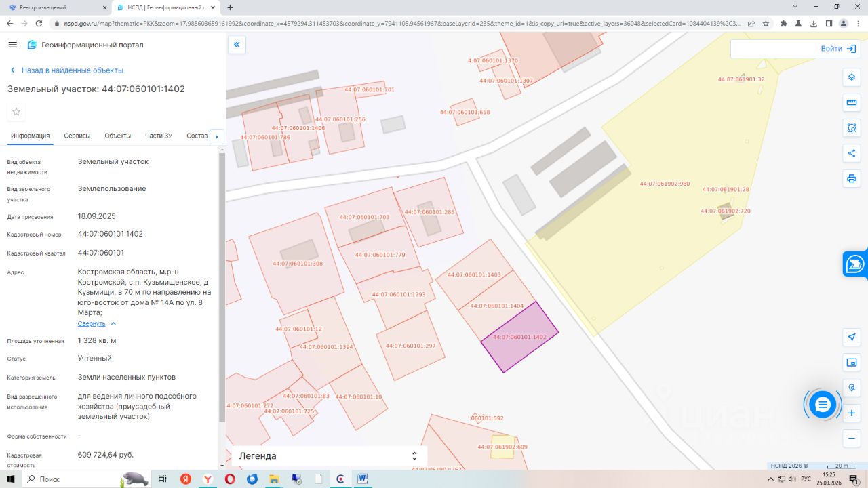Toggle the overview mini-map button
Screen dimensions: 868x488
852,363
